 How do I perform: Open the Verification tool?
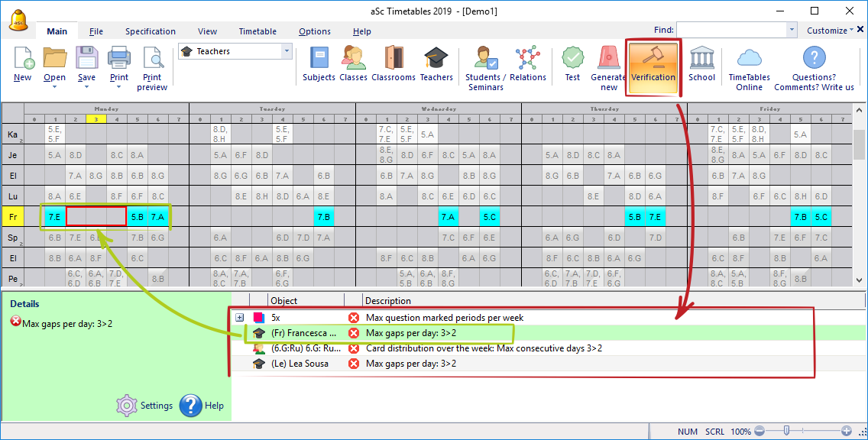click(x=653, y=65)
